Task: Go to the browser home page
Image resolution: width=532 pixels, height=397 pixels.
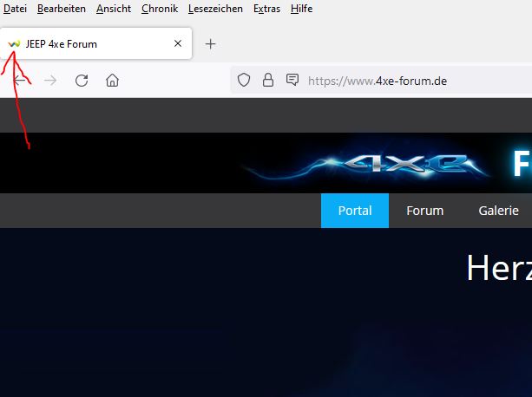Action: pos(112,81)
